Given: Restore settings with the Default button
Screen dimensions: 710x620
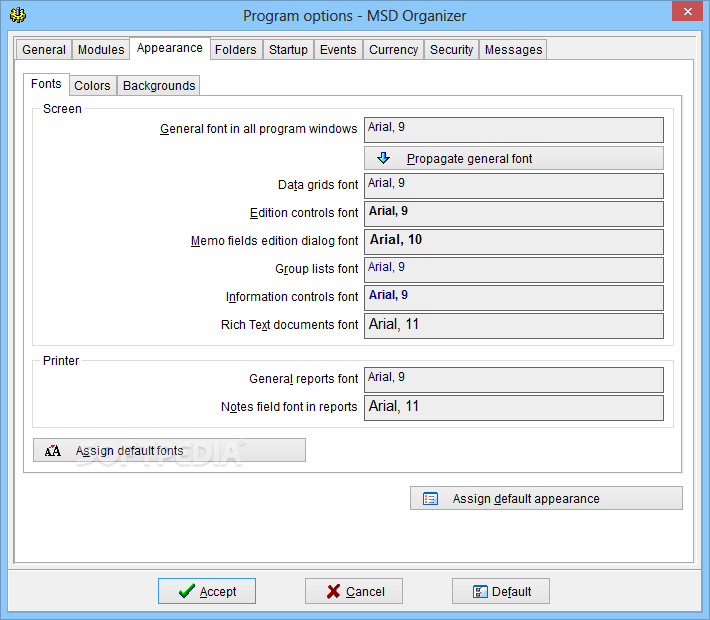Looking at the screenshot, I should click(501, 591).
